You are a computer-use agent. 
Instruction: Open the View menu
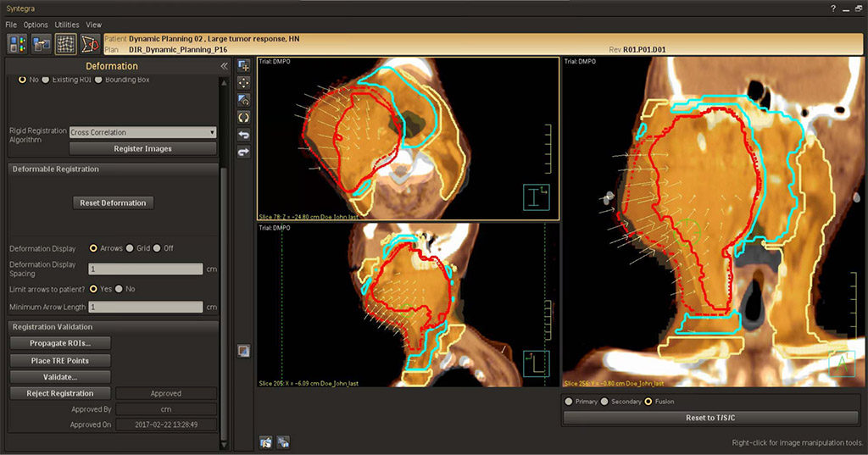point(93,25)
